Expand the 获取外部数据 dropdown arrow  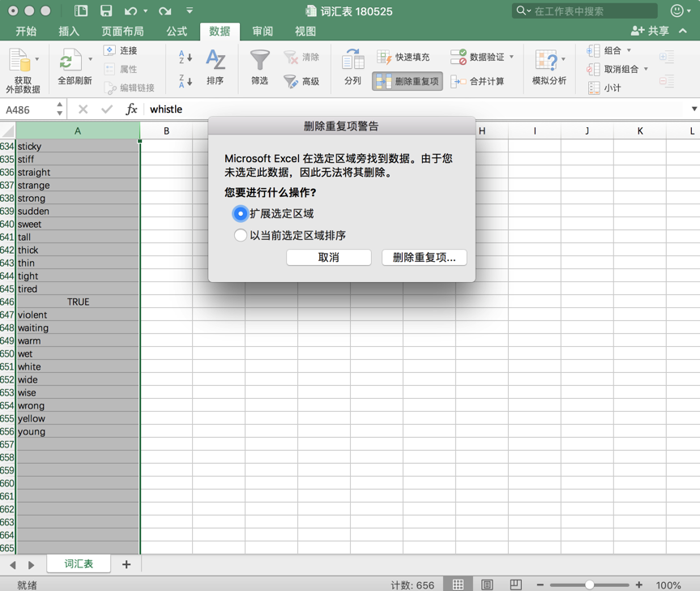point(37,59)
